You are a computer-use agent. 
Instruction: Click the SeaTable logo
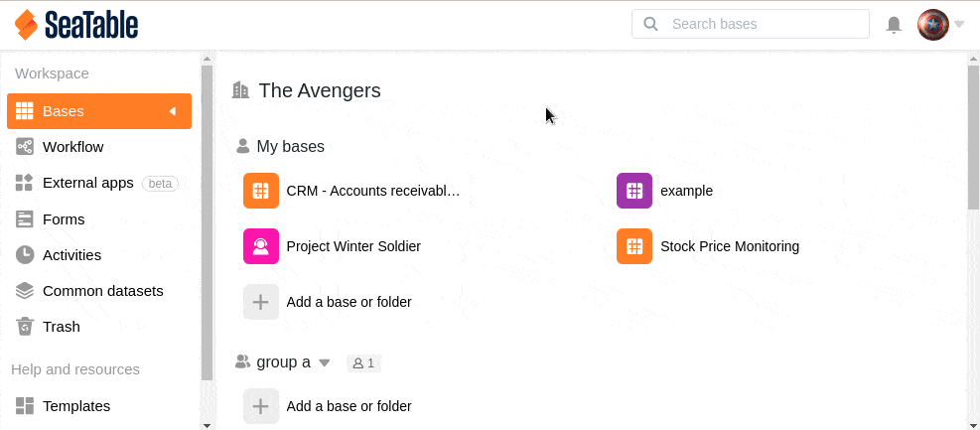pyautogui.click(x=76, y=25)
